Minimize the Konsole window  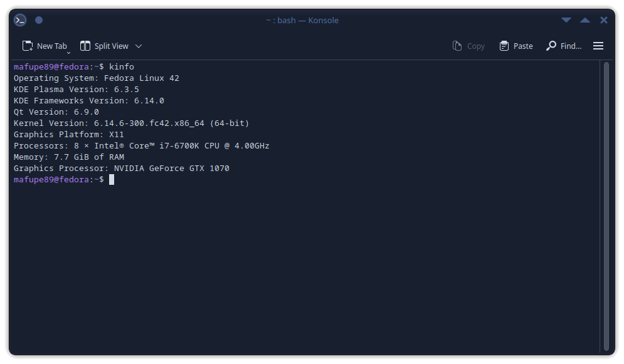click(566, 20)
